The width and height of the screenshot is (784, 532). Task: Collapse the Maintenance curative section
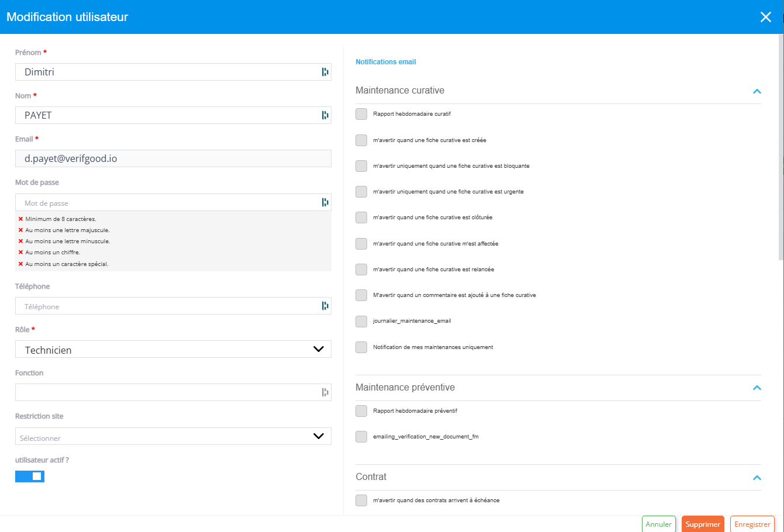[x=757, y=91]
